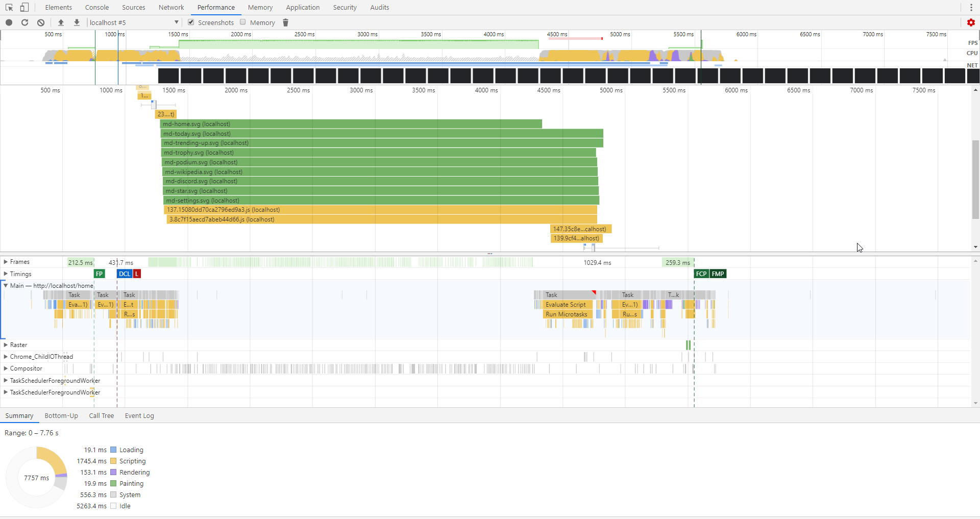
Task: Click the network panel vertical scrollbar
Action: pos(975,179)
